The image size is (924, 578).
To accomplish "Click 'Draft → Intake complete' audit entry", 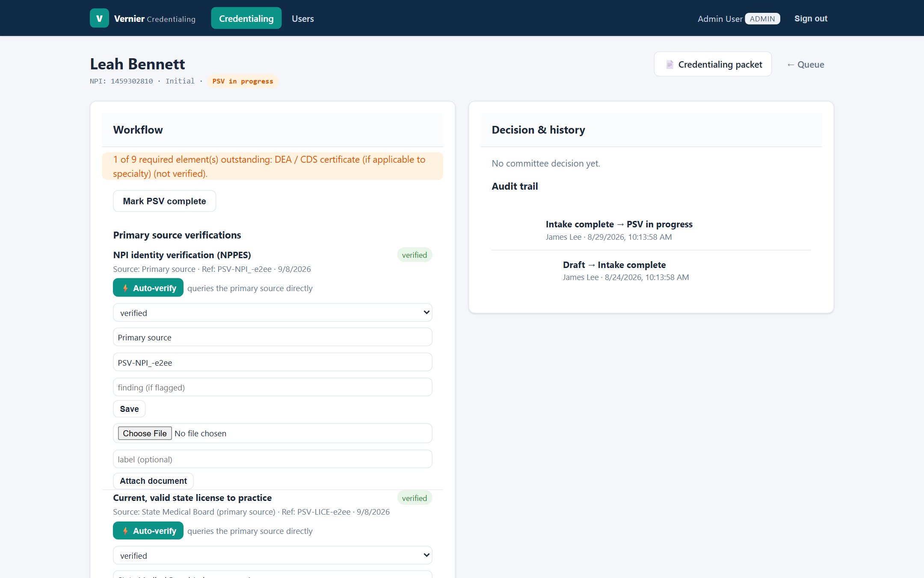I will [x=614, y=265].
